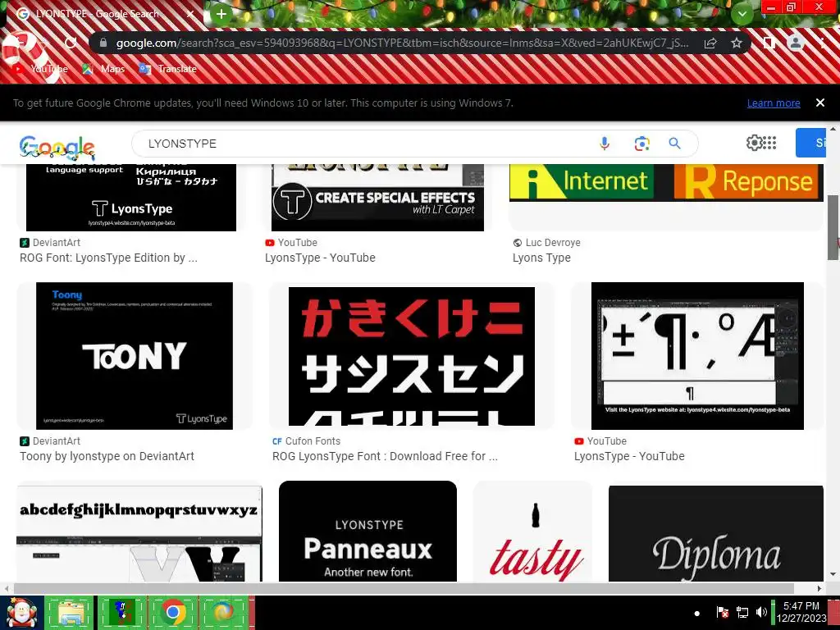Click the Lyons Type result title
The image size is (840, 630).
point(541,258)
